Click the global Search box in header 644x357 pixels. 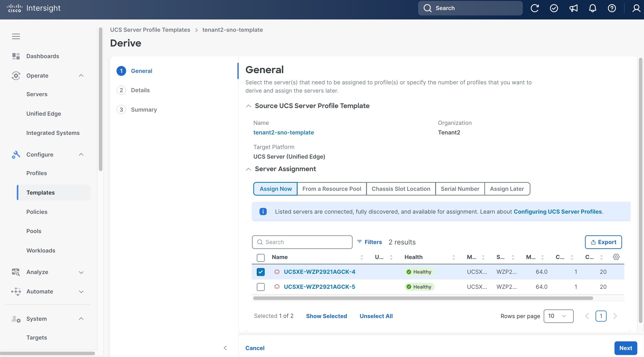click(x=470, y=8)
